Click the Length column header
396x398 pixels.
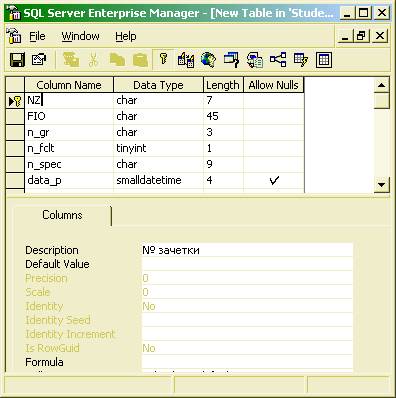click(x=223, y=85)
